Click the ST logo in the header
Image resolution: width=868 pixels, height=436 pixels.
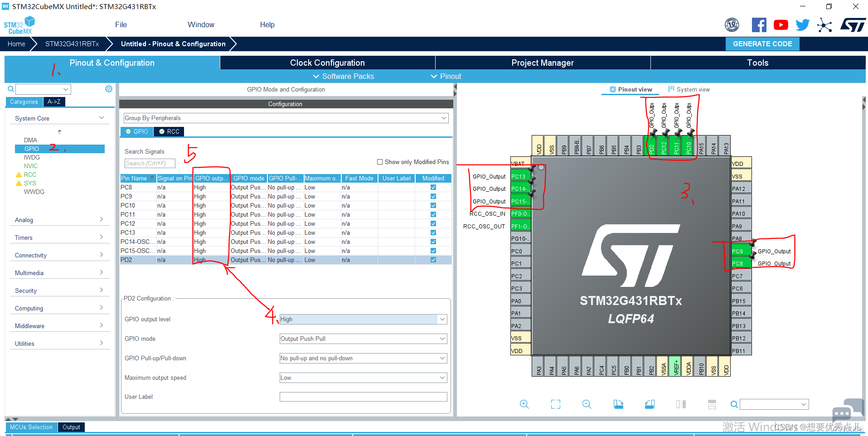(853, 25)
